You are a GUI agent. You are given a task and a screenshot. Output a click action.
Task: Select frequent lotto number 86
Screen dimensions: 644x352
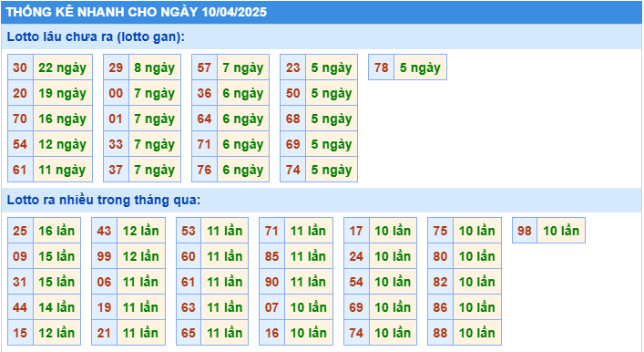pyautogui.click(x=440, y=307)
